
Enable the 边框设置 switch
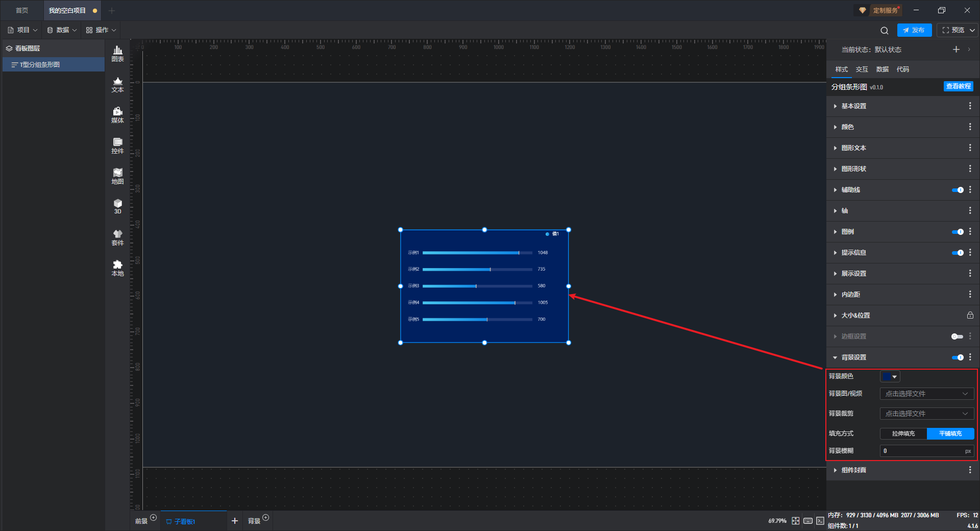pyautogui.click(x=958, y=336)
